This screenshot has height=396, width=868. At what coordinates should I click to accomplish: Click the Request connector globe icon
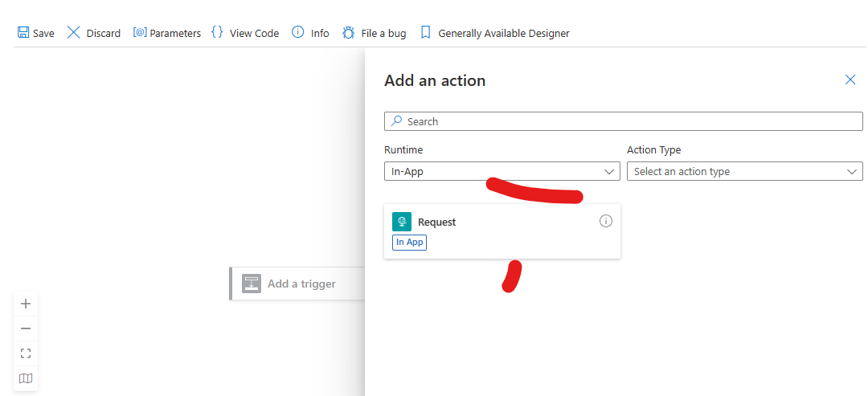tap(402, 222)
